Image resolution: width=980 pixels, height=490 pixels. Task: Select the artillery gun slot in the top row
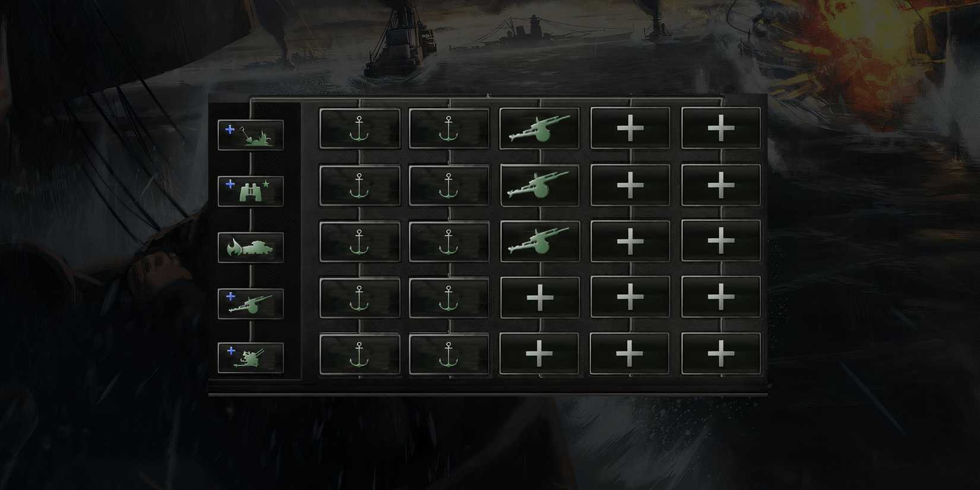click(539, 128)
